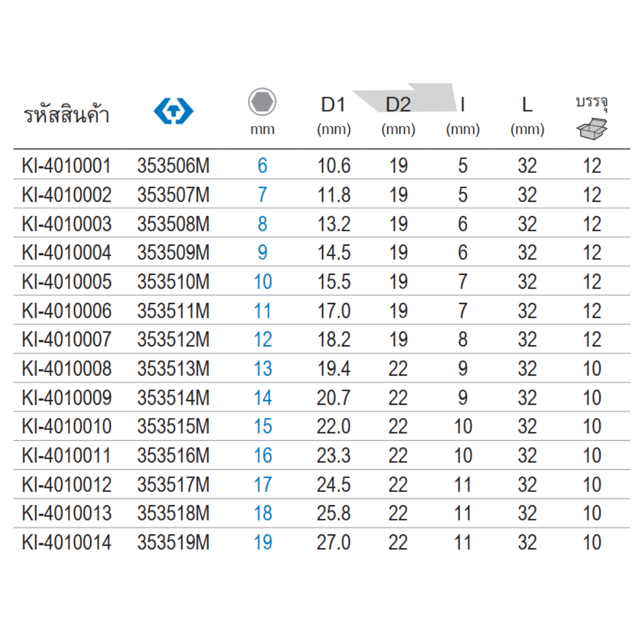The width and height of the screenshot is (644, 644).
Task: Click the D1 value 19.4
Action: tap(333, 369)
